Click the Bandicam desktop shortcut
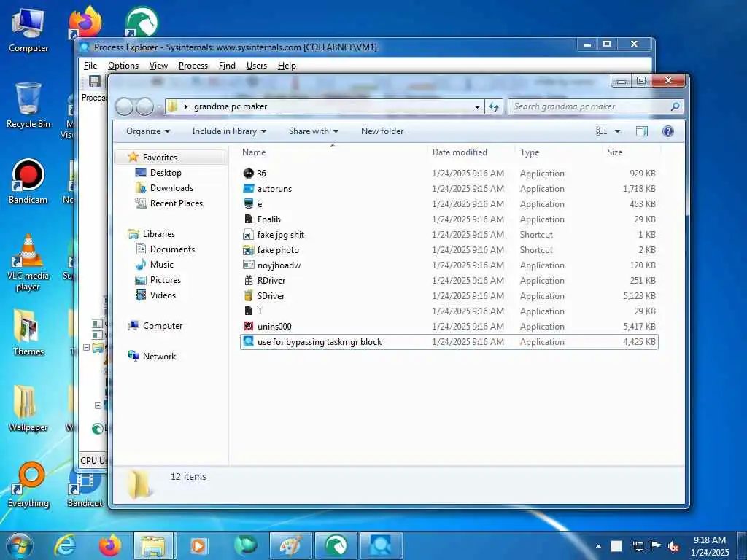The width and height of the screenshot is (747, 560). (x=28, y=182)
